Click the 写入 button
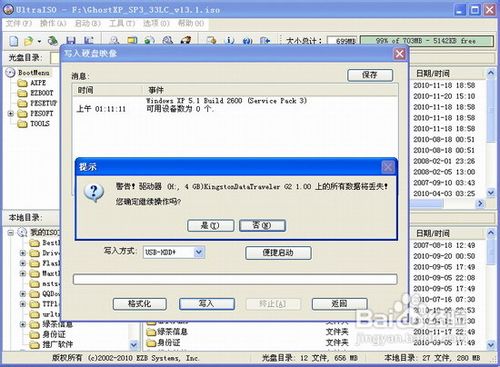 click(x=207, y=304)
